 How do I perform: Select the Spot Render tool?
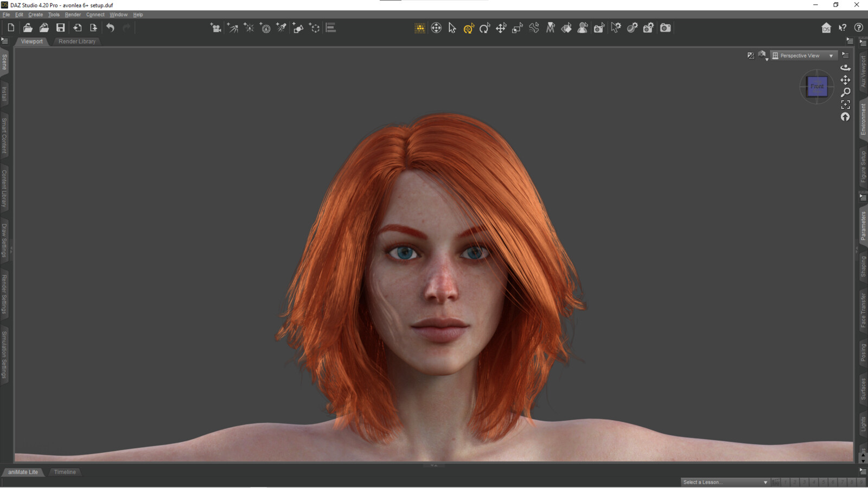(x=599, y=28)
